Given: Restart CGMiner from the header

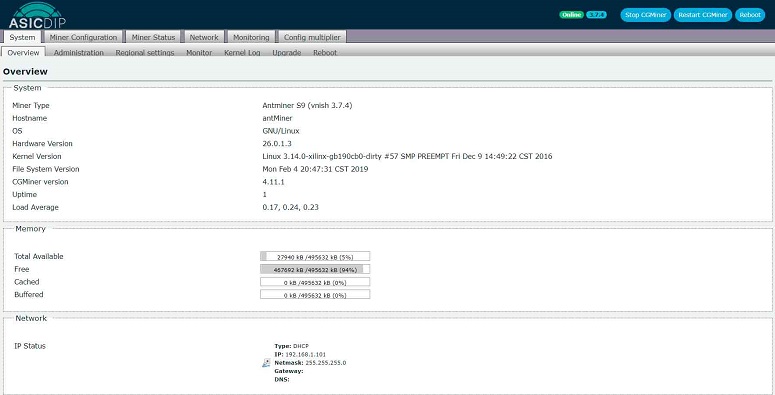Looking at the screenshot, I should pyautogui.click(x=702, y=15).
